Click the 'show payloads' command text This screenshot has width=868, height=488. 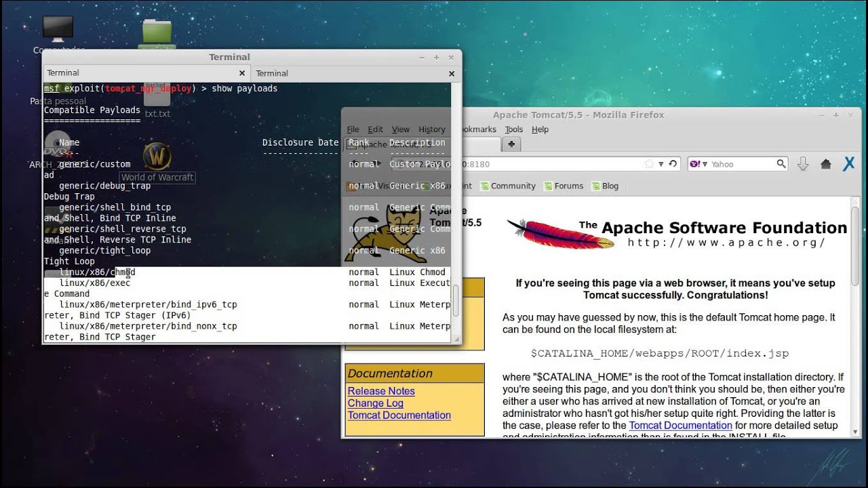[244, 89]
